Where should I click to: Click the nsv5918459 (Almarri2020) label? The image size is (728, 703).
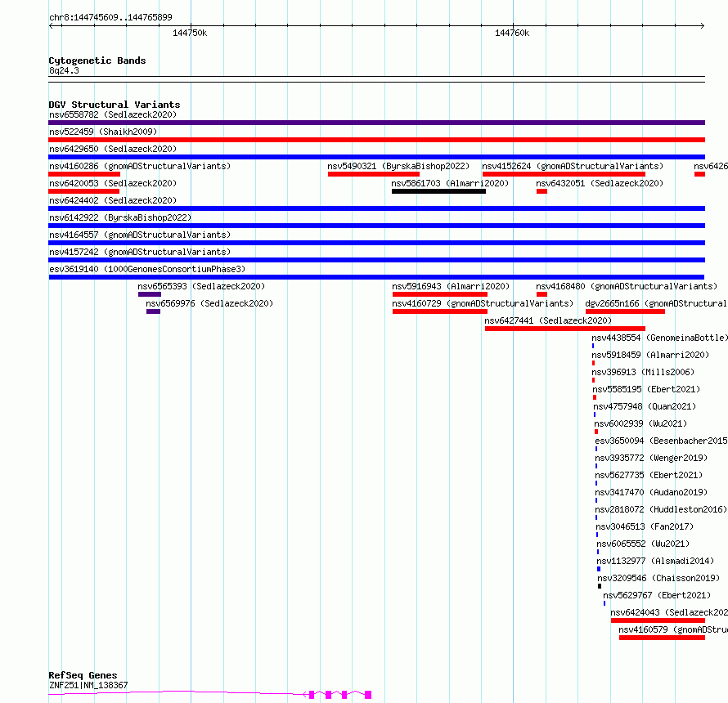click(x=650, y=355)
